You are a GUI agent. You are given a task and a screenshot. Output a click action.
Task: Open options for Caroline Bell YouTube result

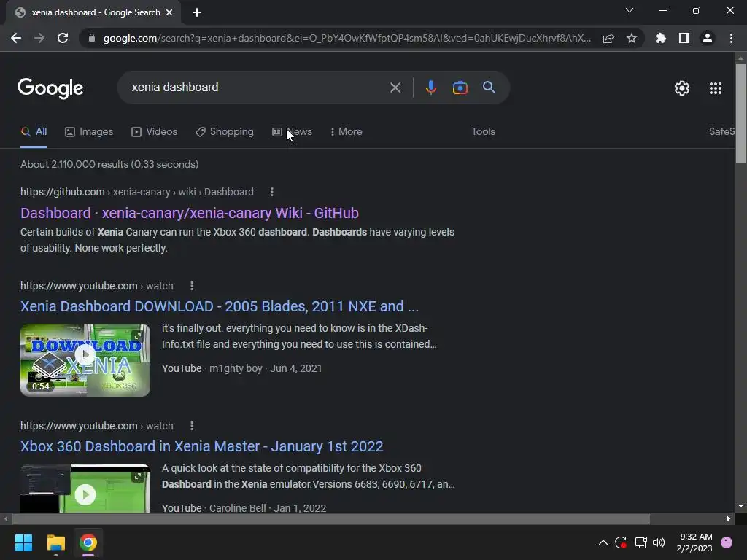point(192,426)
